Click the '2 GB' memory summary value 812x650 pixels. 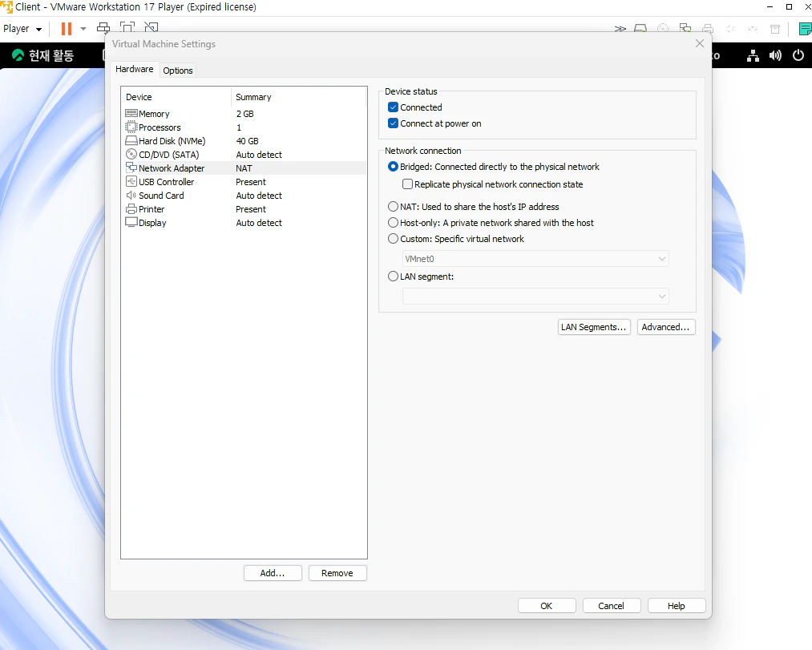(x=245, y=114)
